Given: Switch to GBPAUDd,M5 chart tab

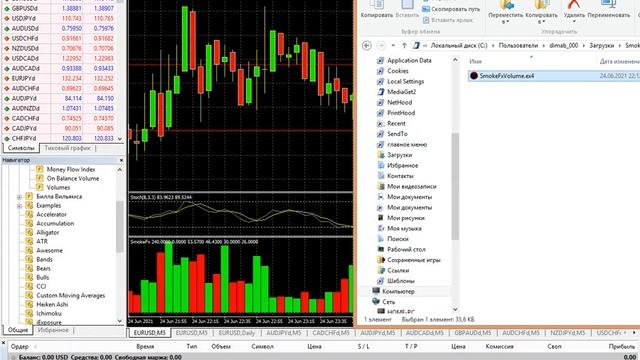Looking at the screenshot, I should pos(473,333).
